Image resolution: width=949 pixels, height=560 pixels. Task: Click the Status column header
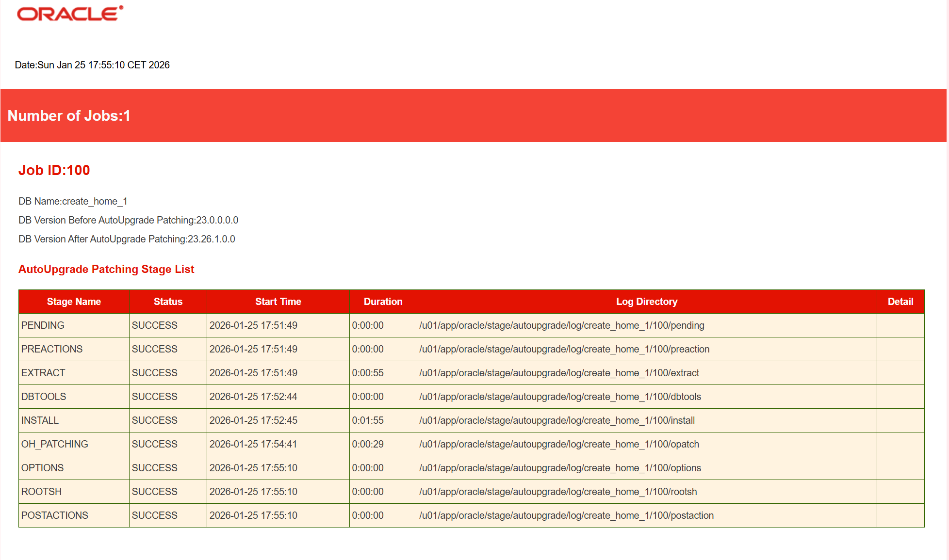168,302
